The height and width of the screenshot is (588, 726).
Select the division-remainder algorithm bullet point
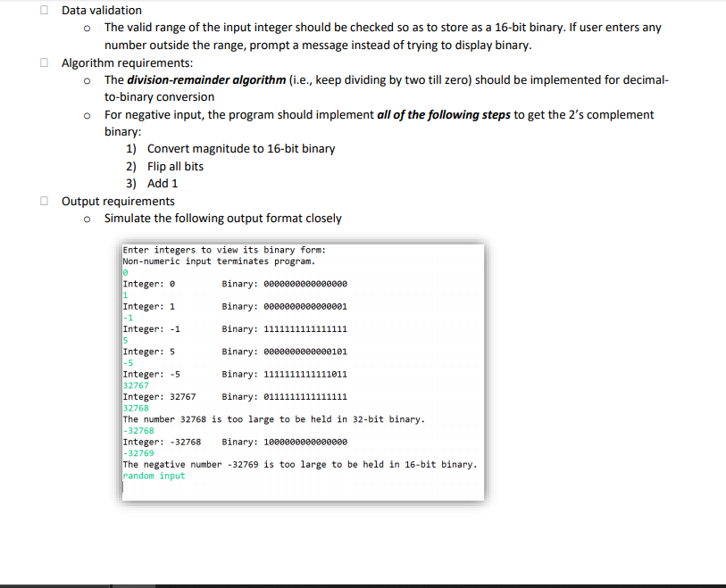tap(87, 79)
